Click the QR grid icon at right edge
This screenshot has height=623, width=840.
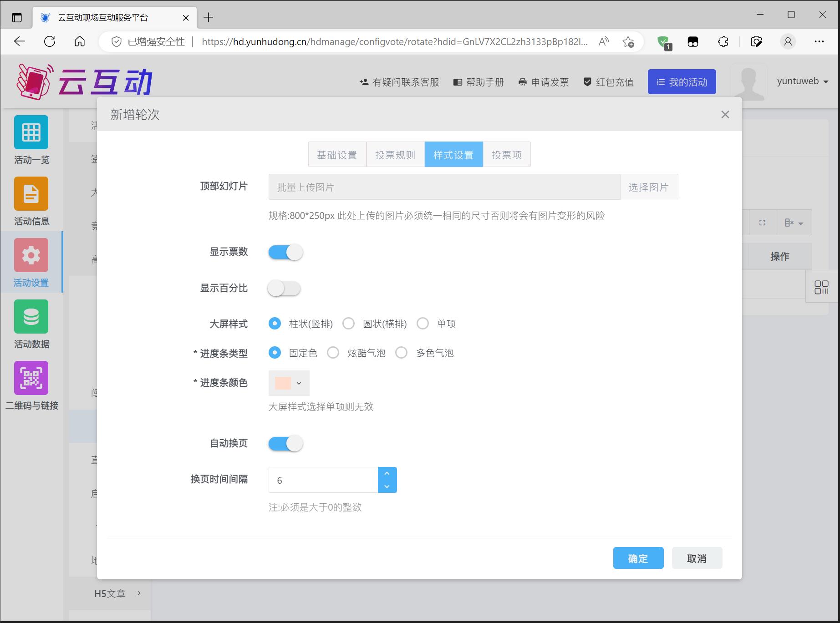pos(821,287)
